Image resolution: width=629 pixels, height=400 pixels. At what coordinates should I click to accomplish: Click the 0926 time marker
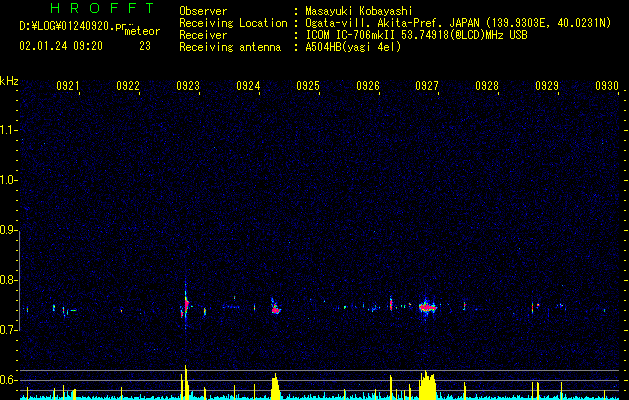[x=368, y=85]
